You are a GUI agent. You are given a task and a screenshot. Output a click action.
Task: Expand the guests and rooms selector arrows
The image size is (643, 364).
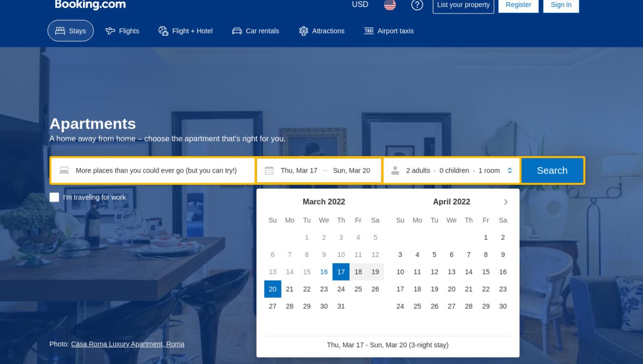[510, 170]
